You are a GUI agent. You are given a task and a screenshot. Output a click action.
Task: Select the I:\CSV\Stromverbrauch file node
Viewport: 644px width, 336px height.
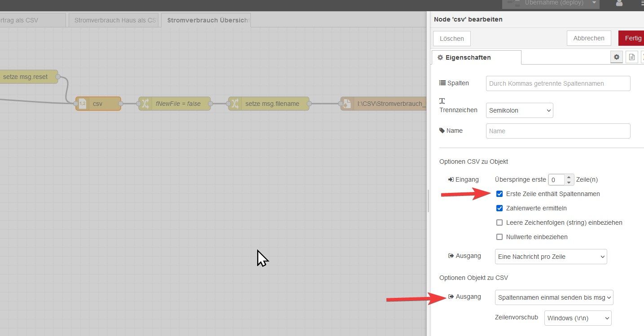click(383, 104)
